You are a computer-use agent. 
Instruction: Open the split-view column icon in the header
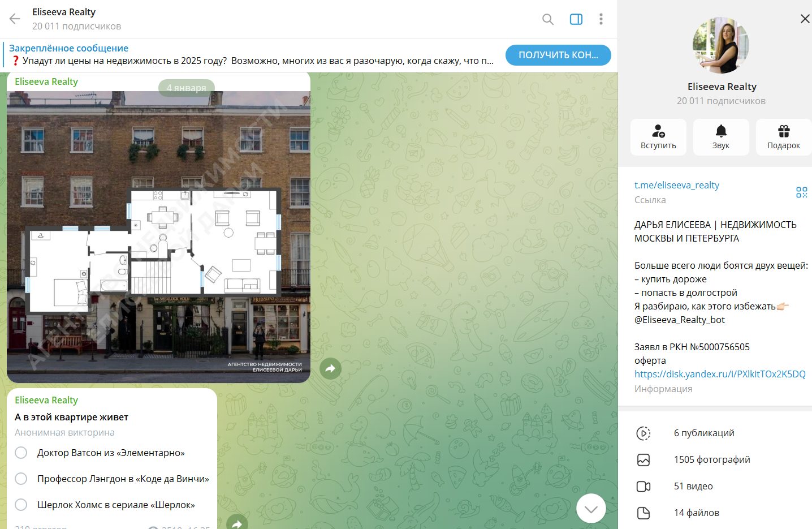click(x=576, y=19)
